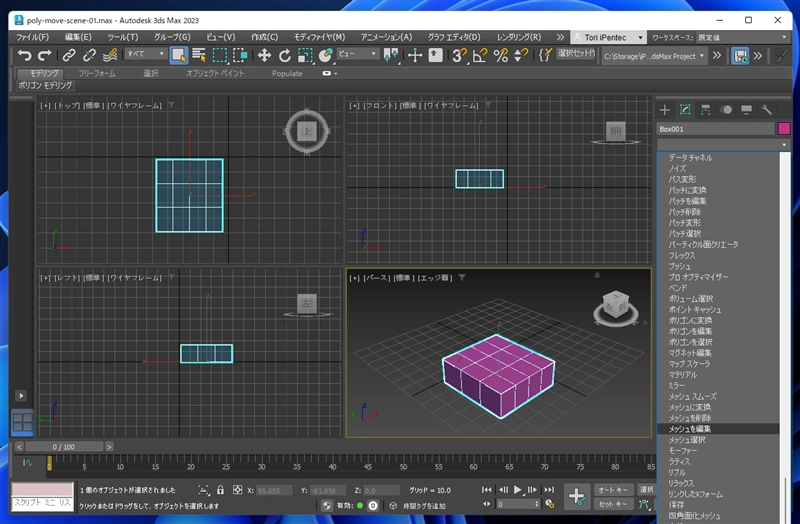Open the モディファイヤ(M) menu

[319, 37]
